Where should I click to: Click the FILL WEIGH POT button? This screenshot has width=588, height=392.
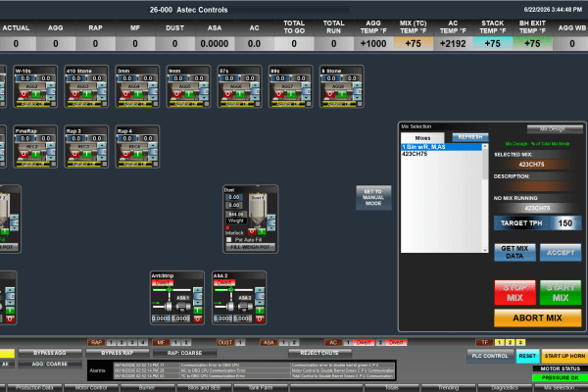[251, 247]
